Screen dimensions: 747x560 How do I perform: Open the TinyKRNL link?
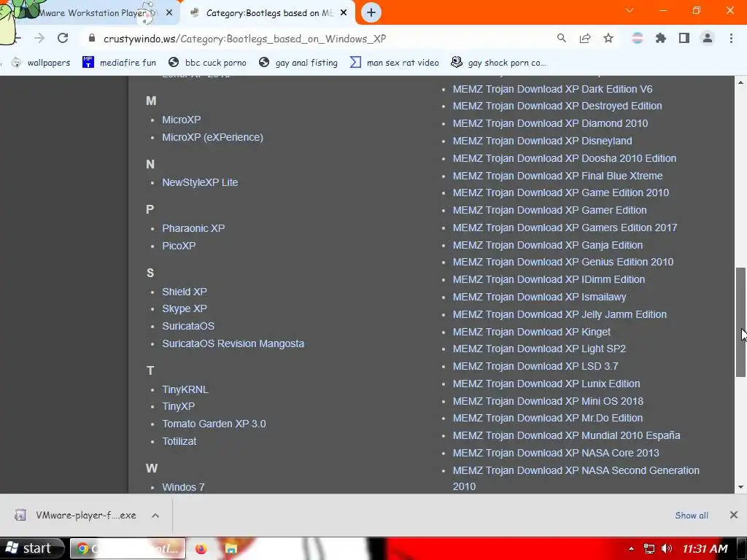click(x=185, y=389)
